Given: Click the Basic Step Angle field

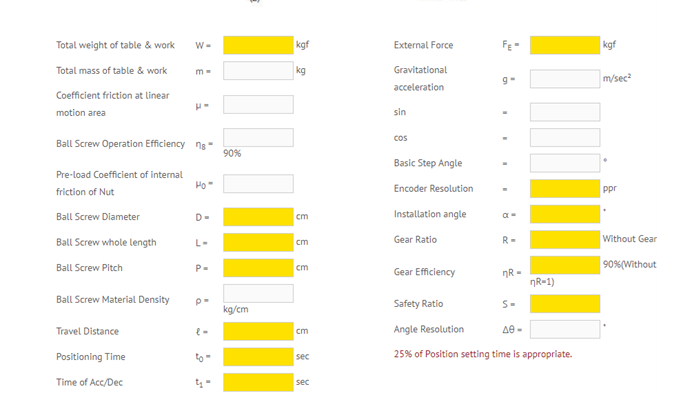Looking at the screenshot, I should click(x=565, y=163).
